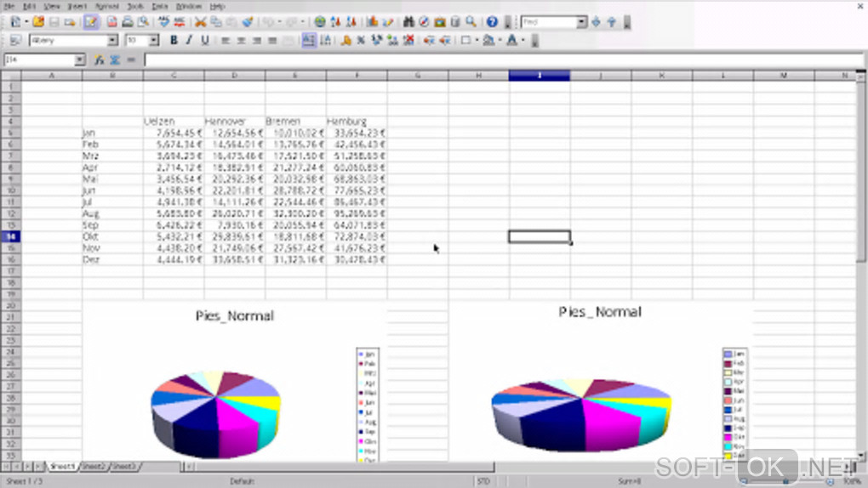Screen dimensions: 868x488
Task: Open a file with the Open icon
Action: pyautogui.click(x=38, y=22)
